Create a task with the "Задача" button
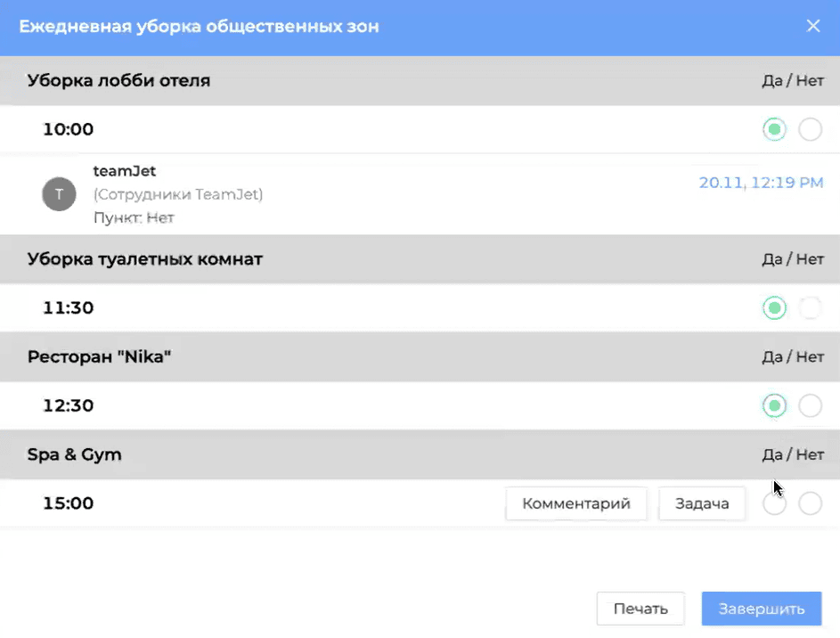840x638 pixels. [x=702, y=503]
